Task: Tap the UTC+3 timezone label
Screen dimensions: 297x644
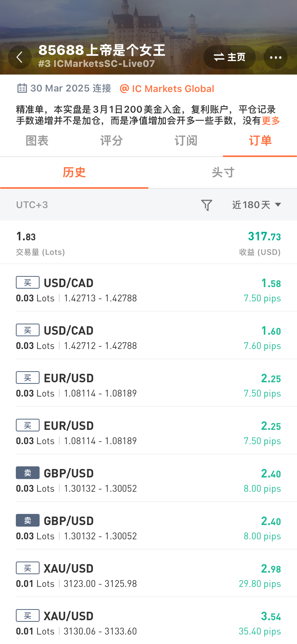Action: point(32,205)
